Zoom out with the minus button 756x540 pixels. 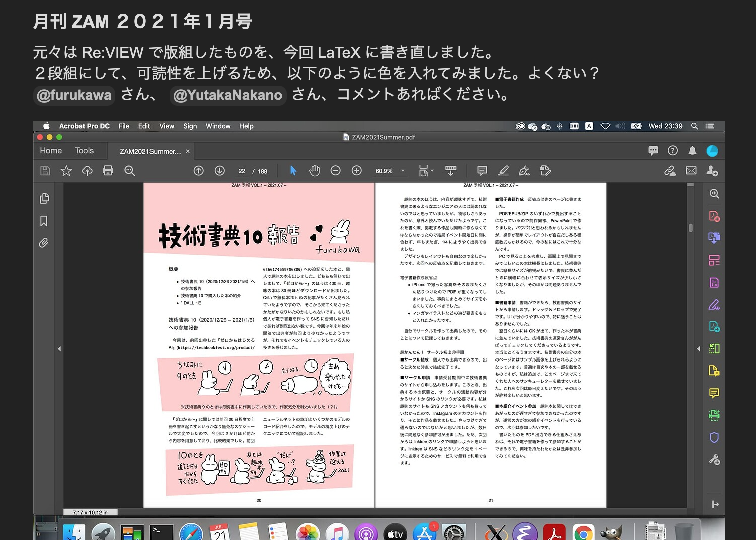tap(336, 171)
